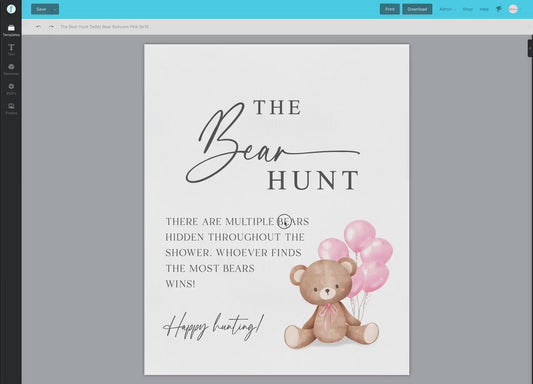Expand the Save button dropdown arrow
The image size is (533, 384).
[55, 9]
